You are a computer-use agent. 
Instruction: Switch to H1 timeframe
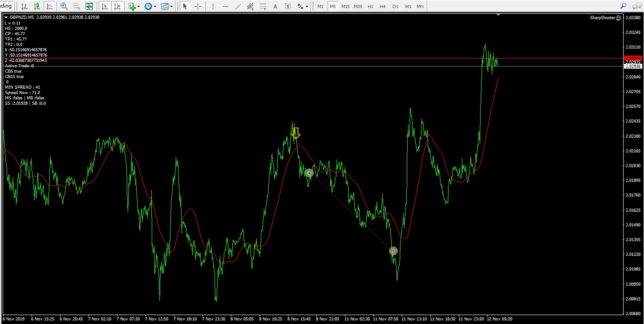point(370,6)
